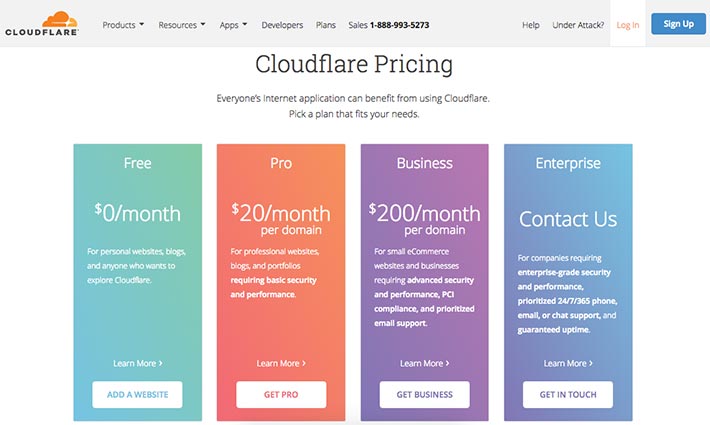
Task: Open Learn More under Business plan
Action: tap(425, 363)
